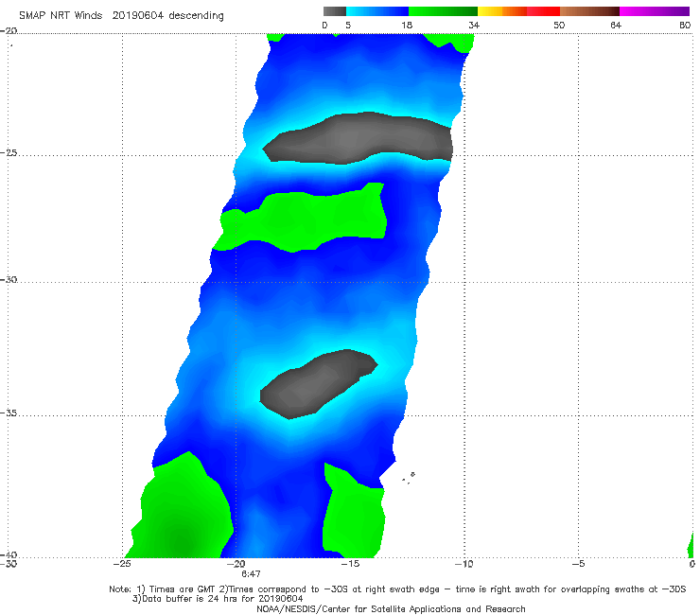Screen dimensions: 700x615
Task: Click the blue segment of the wind color bar
Action: click(377, 11)
